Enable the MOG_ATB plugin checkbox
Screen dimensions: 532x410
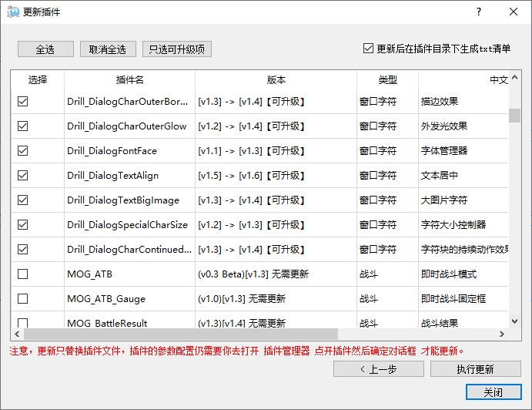(22, 274)
